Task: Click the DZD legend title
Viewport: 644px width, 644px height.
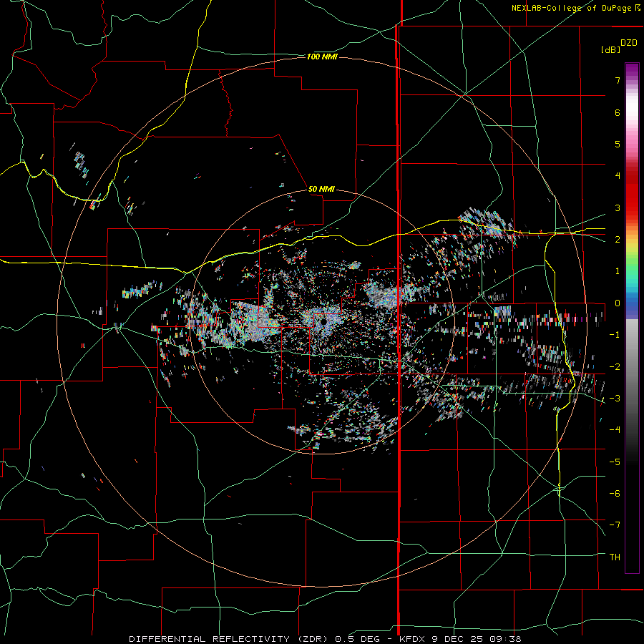Action: pos(629,43)
